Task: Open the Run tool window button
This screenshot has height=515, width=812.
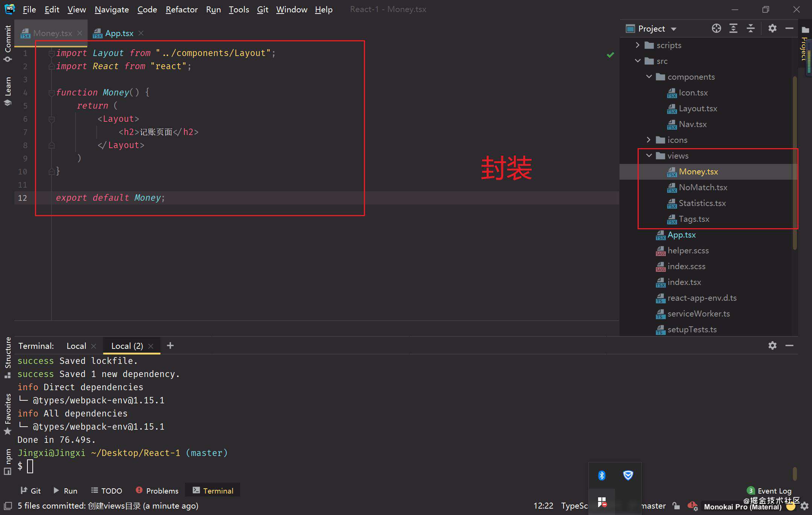Action: [65, 491]
